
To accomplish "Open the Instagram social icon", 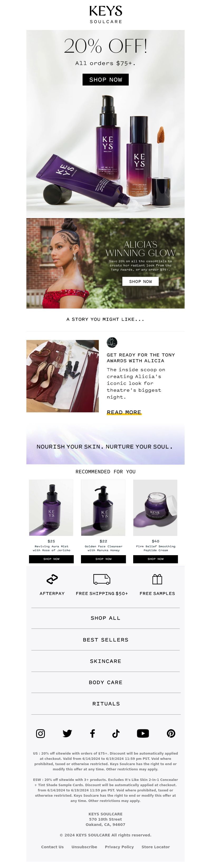I will pos(41,734).
